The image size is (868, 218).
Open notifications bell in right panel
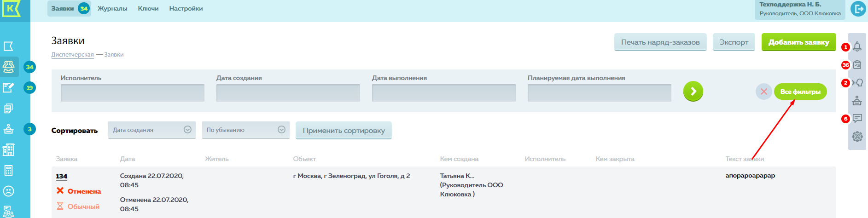pos(857,46)
